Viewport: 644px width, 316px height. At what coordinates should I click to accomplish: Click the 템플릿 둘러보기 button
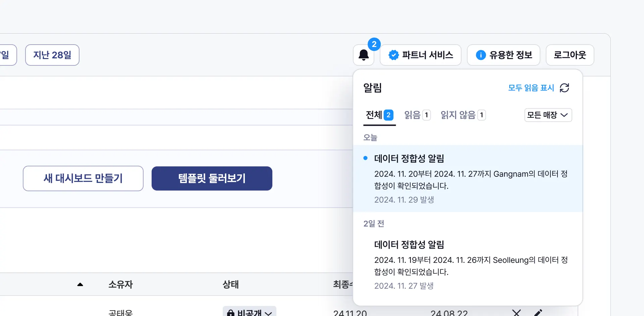212,178
